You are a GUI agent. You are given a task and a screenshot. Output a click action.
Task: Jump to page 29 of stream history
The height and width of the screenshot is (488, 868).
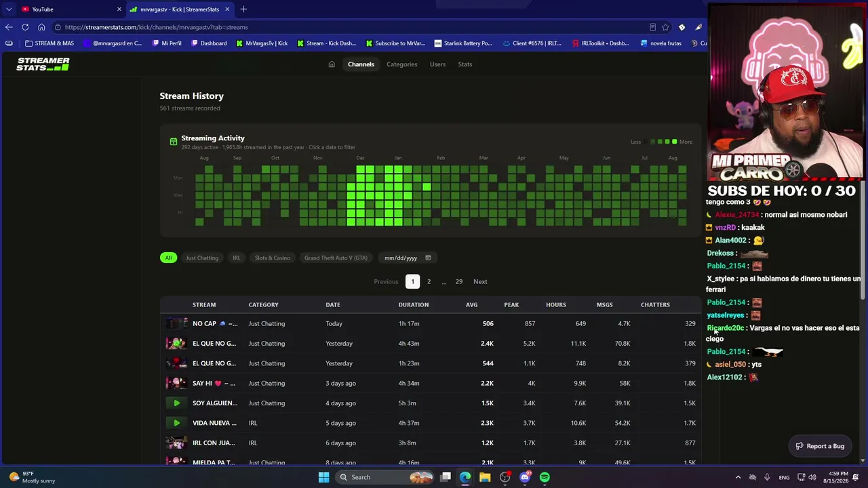(x=459, y=281)
